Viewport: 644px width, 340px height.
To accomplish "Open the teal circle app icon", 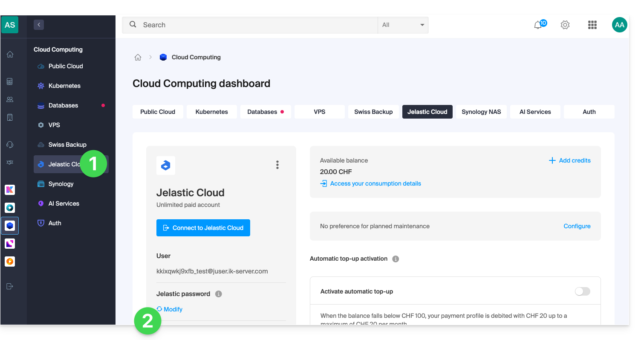I will coord(10,208).
